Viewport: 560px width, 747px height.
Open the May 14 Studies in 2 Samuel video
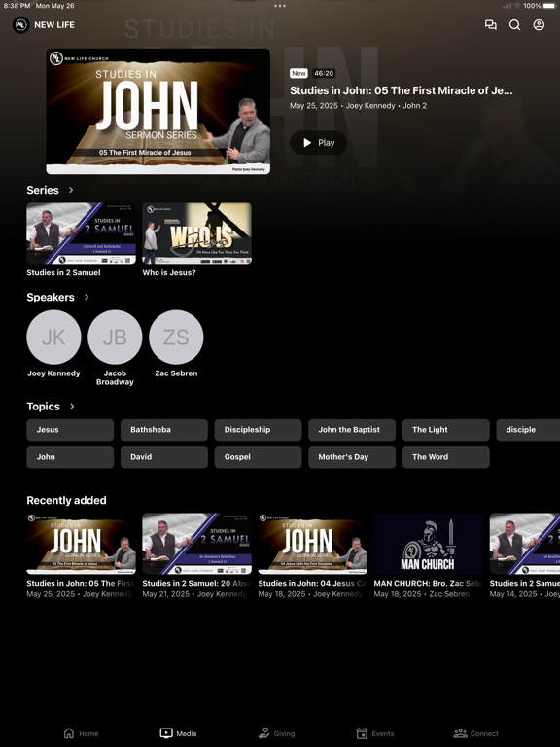point(525,544)
